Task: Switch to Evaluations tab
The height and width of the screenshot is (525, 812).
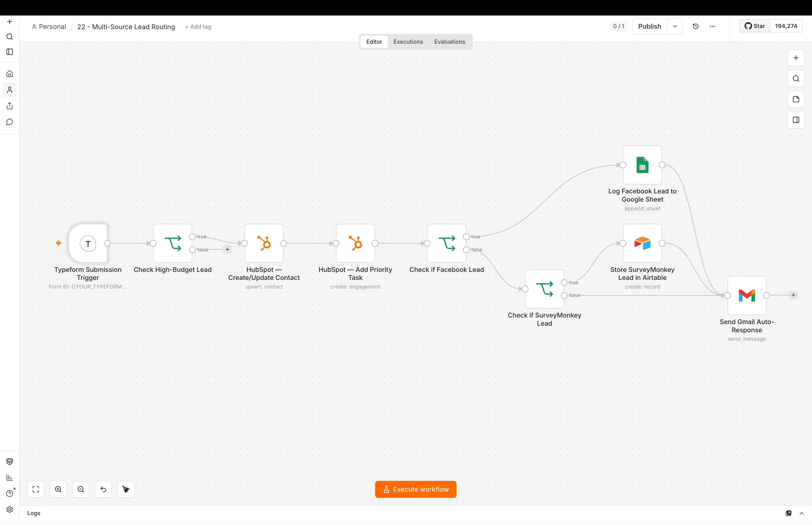Action: pos(449,42)
